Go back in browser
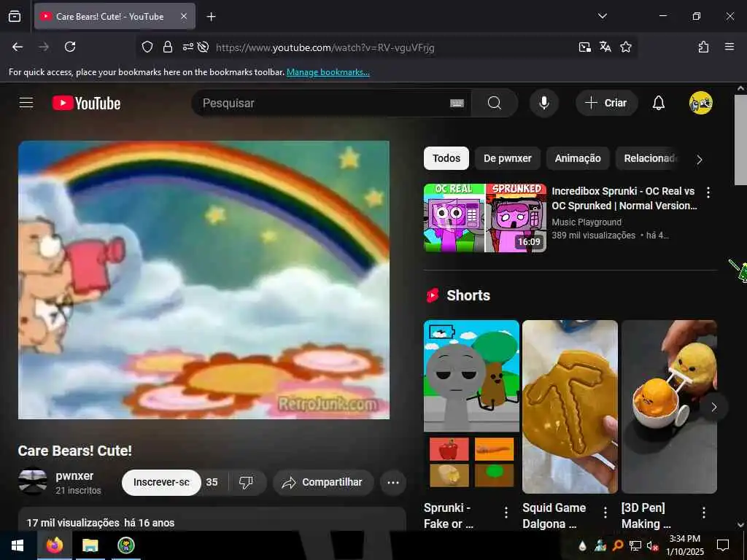Viewport: 747px width, 560px height. (x=18, y=47)
